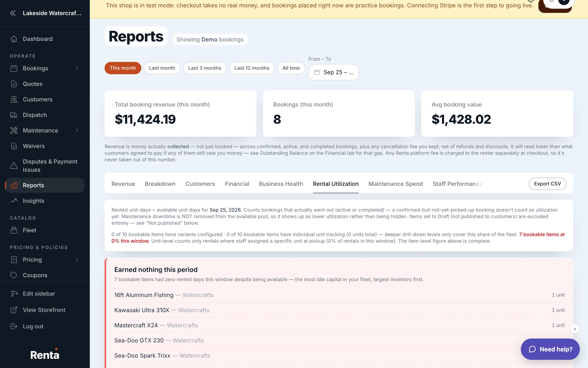Screen dimensions: 588x368
Task: Click the Mastercraft X24 row
Action: 339,325
